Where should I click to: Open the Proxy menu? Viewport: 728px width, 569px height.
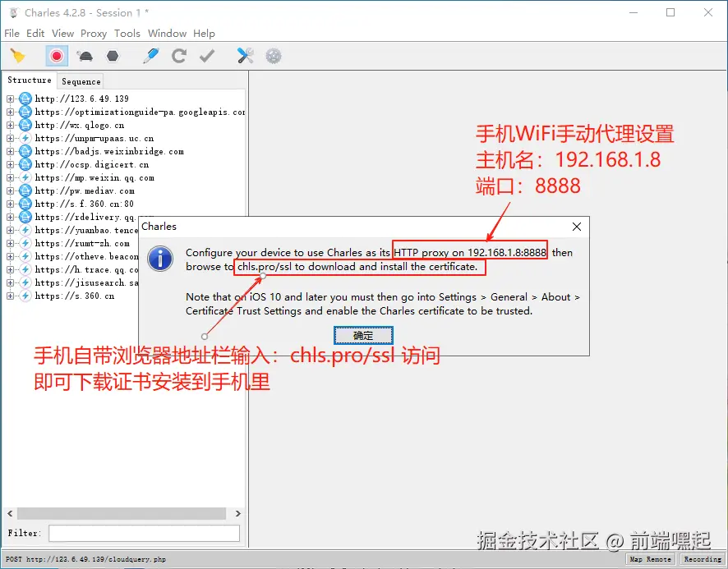click(x=94, y=34)
